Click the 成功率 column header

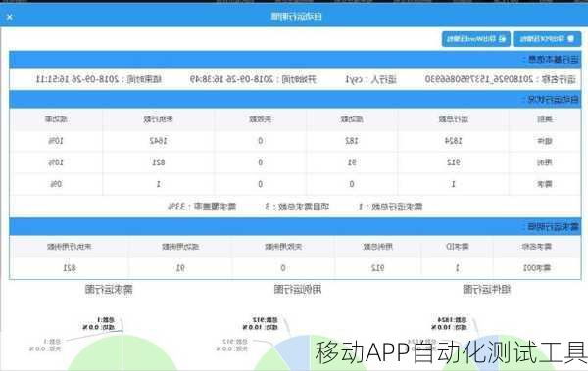(x=56, y=119)
